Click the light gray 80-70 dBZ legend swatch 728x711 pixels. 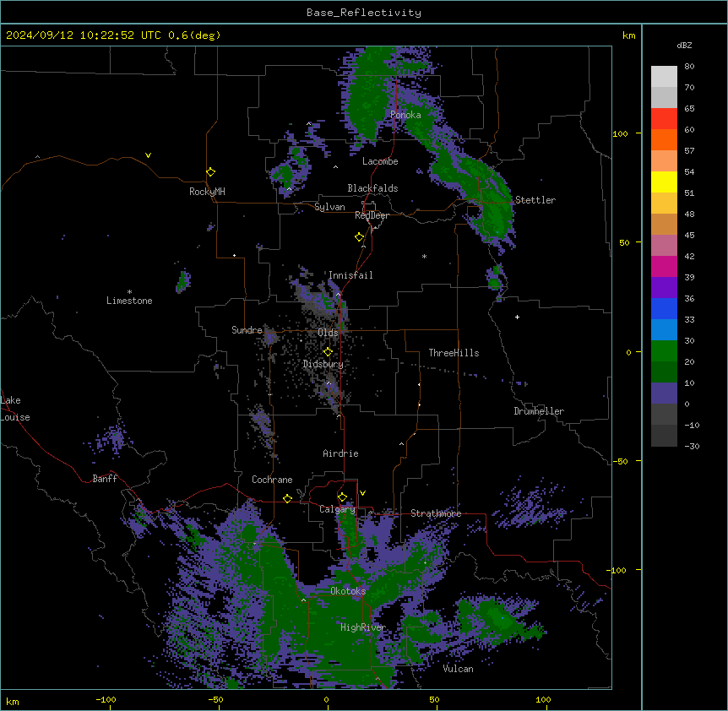[x=664, y=77]
